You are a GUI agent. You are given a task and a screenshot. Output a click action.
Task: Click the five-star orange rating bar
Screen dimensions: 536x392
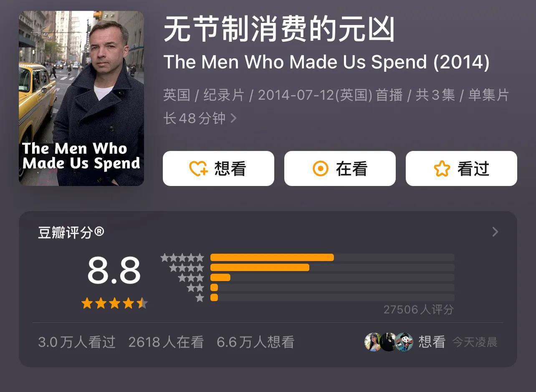[x=272, y=257]
